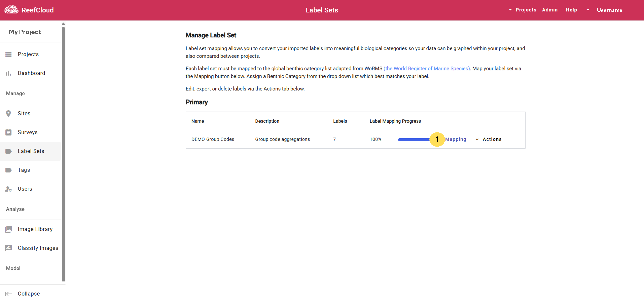
Task: Open the Help menu item
Action: click(x=571, y=10)
